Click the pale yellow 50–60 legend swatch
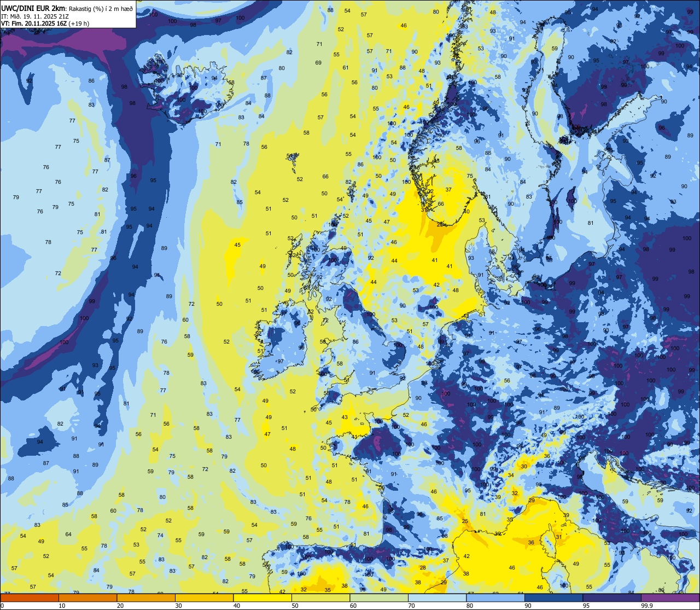Screen dimensions: 700x610 (320, 598)
